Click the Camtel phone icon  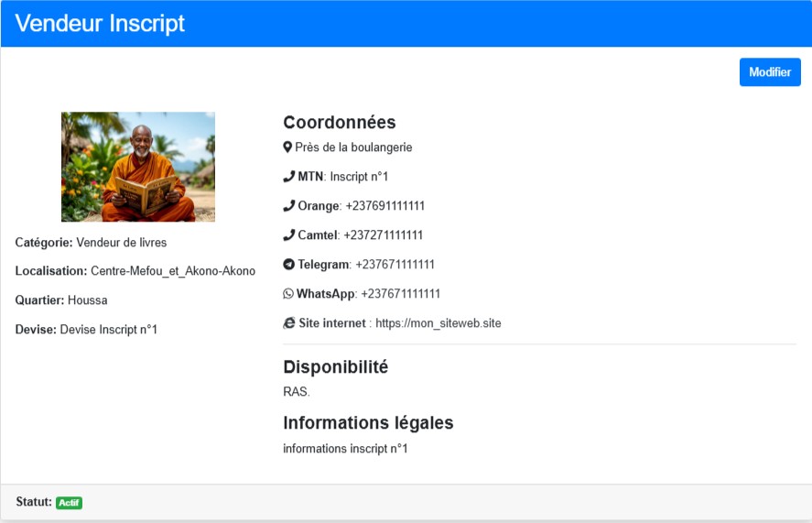pos(289,234)
